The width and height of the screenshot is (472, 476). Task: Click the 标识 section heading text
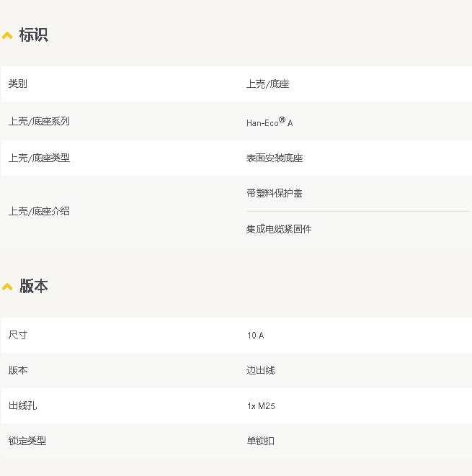(x=33, y=35)
